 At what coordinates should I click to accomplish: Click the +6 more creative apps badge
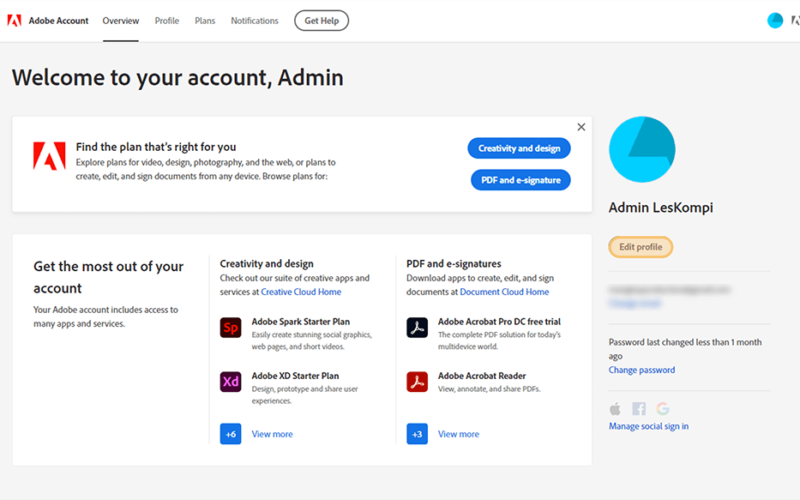[x=231, y=434]
